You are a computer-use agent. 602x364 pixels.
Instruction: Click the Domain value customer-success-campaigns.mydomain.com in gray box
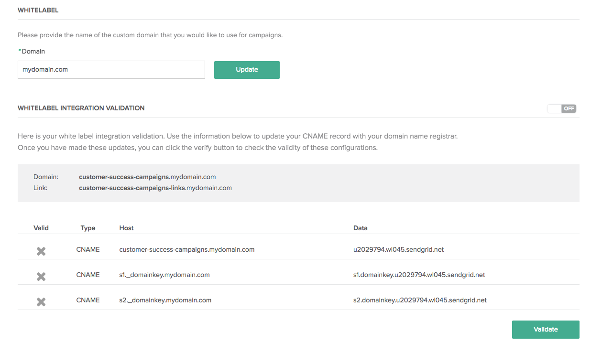147,177
